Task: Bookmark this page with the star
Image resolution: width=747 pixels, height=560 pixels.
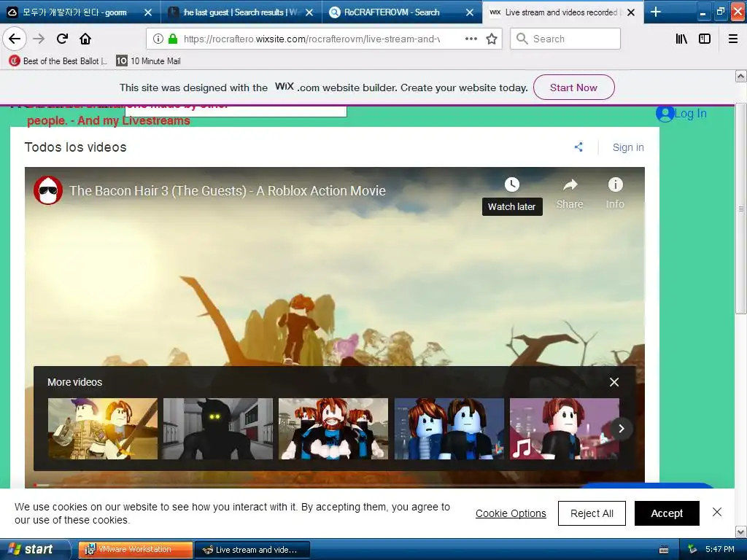Action: 492,39
